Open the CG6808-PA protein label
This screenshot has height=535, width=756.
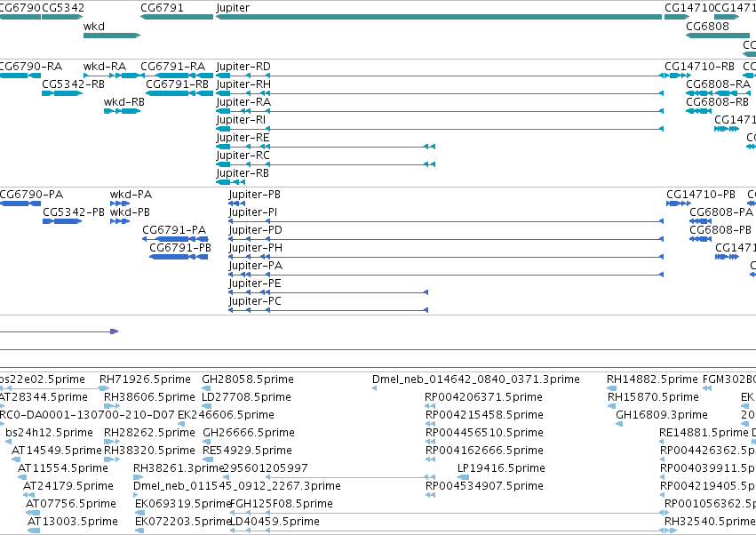[x=721, y=212]
